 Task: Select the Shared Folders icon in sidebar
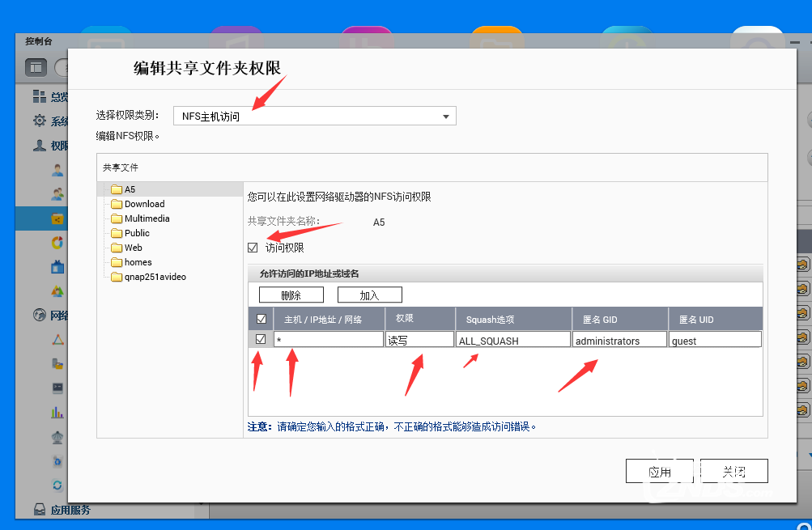pyautogui.click(x=57, y=218)
